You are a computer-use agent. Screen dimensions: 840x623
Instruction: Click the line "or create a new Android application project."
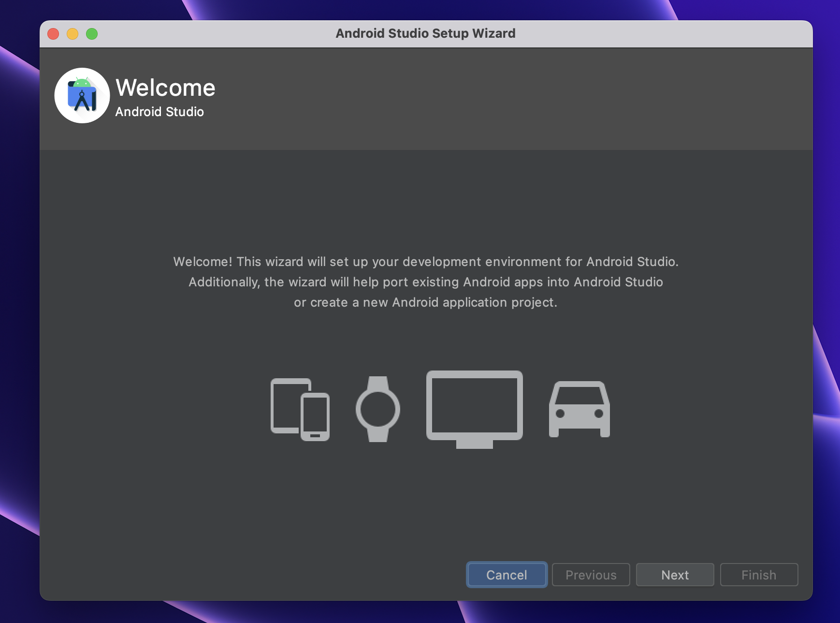coord(426,302)
